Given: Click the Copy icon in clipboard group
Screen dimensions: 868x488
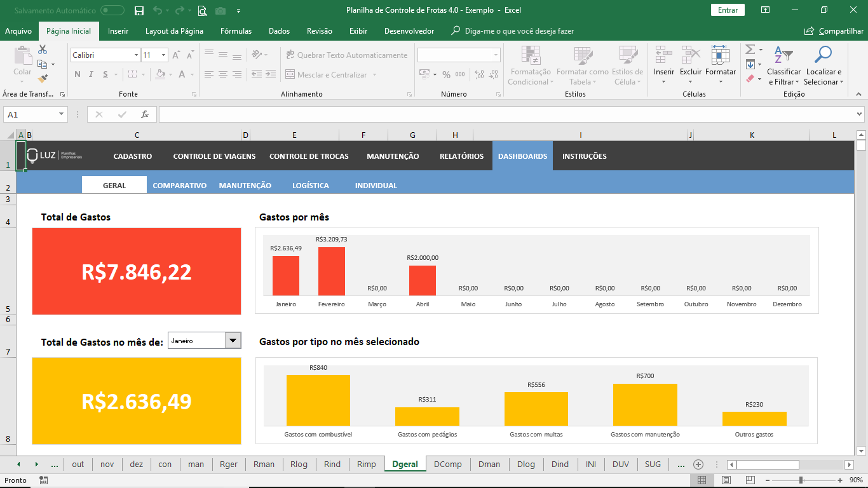Looking at the screenshot, I should click(x=43, y=64).
